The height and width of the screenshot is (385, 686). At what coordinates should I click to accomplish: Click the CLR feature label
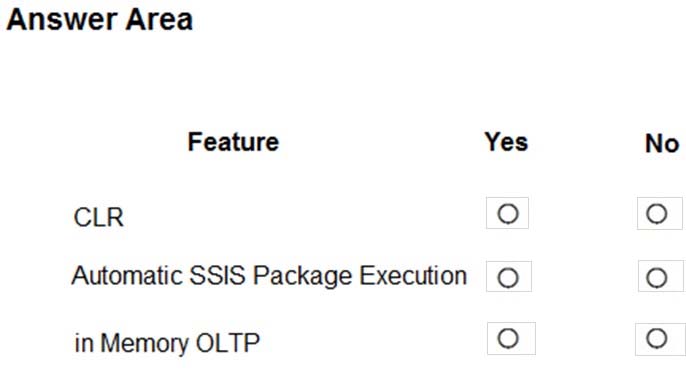99,217
